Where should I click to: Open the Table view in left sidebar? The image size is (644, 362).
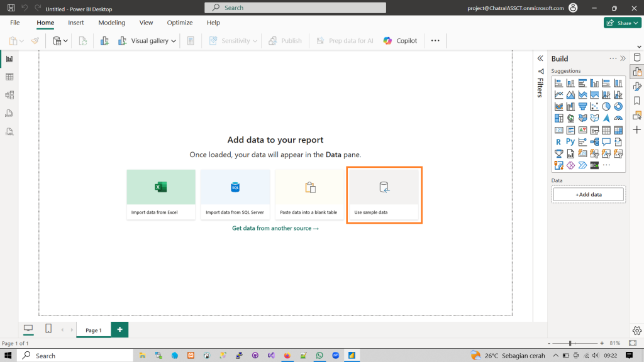click(9, 77)
